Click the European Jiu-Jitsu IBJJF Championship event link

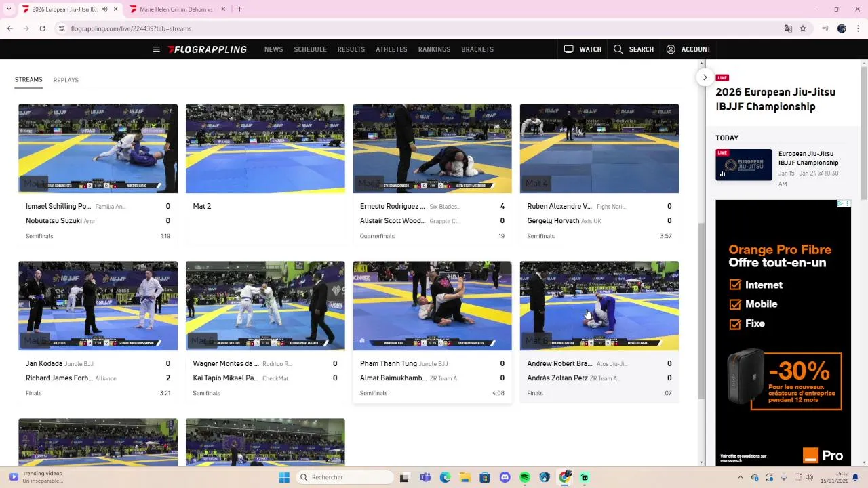pyautogui.click(x=808, y=158)
